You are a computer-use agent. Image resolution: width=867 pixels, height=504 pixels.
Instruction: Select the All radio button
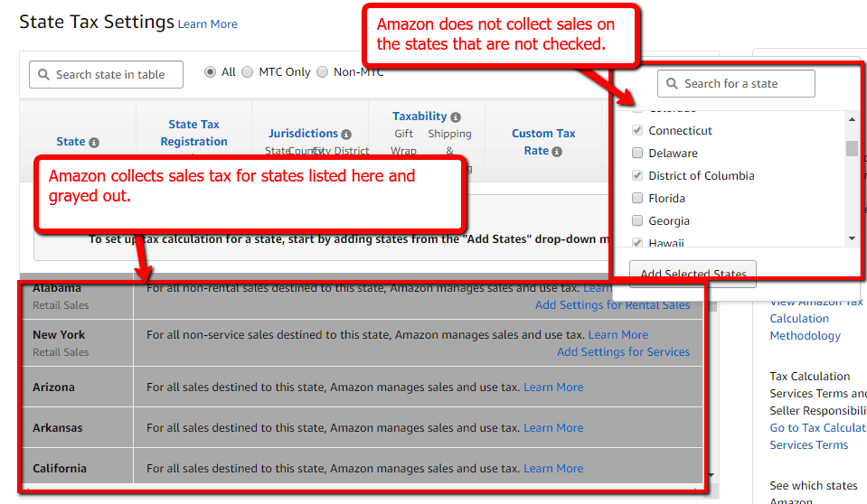click(210, 72)
